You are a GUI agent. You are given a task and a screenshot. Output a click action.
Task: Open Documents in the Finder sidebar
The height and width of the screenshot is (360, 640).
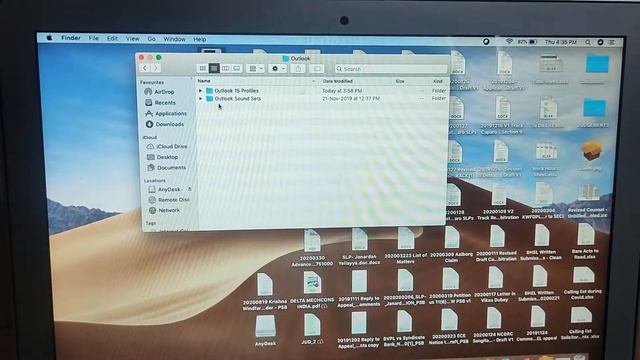click(166, 167)
